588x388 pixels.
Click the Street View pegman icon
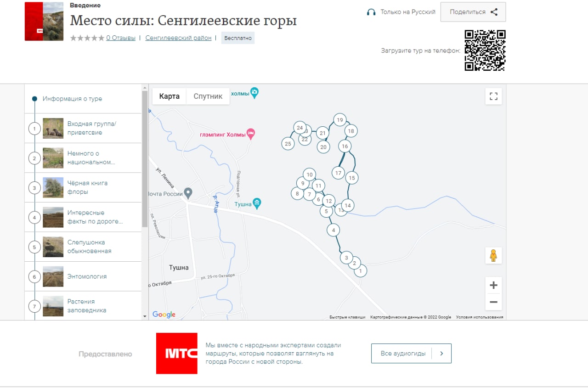[x=493, y=255]
